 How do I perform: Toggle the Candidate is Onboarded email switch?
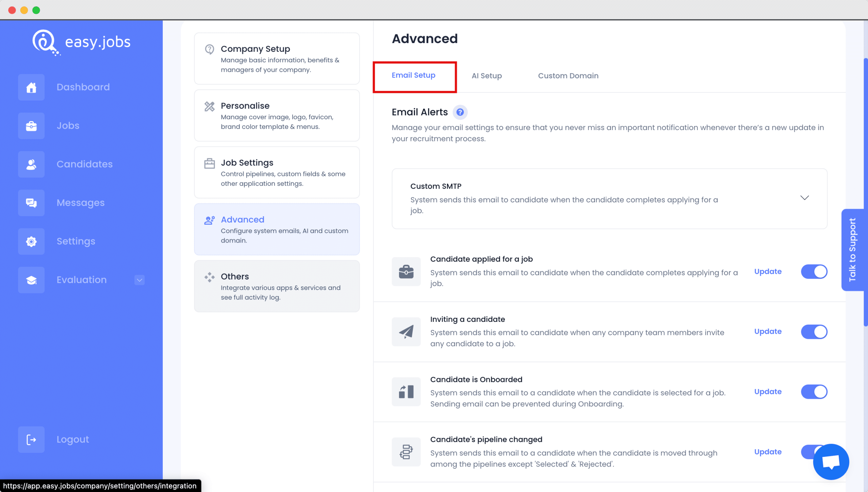(814, 391)
